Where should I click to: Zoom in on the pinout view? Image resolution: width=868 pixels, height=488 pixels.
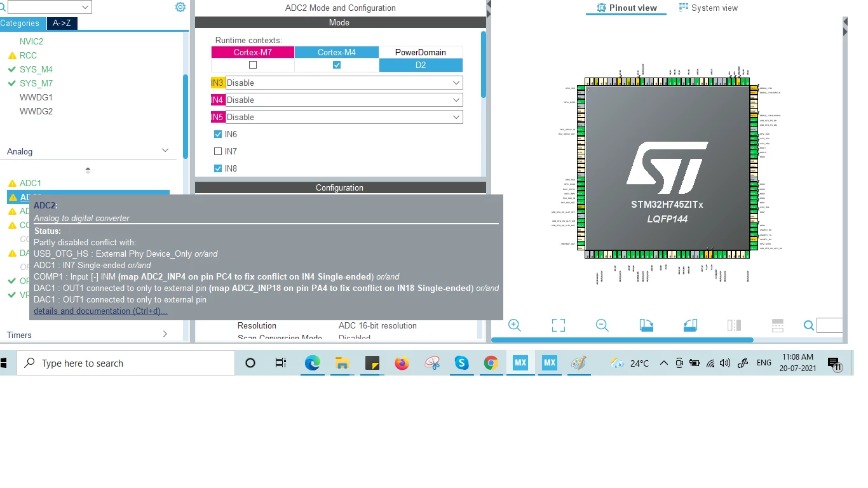point(515,325)
